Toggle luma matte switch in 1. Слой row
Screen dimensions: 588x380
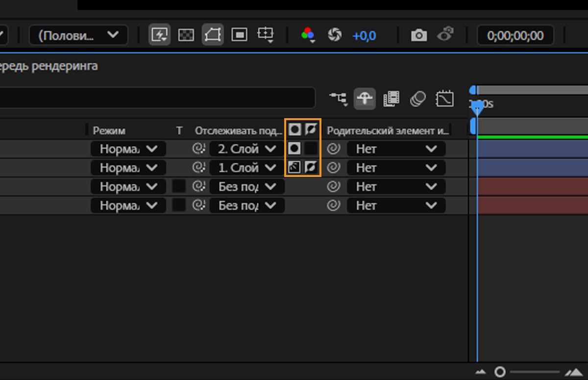click(294, 168)
